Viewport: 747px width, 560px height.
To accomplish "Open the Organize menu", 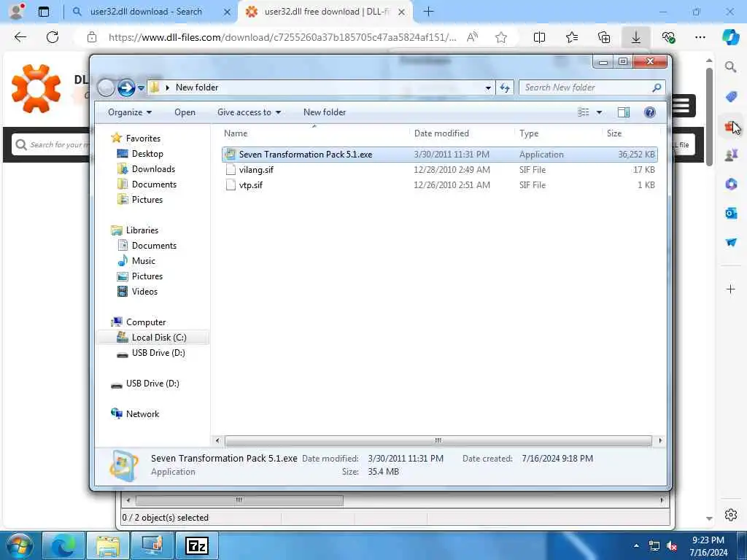I will point(130,112).
